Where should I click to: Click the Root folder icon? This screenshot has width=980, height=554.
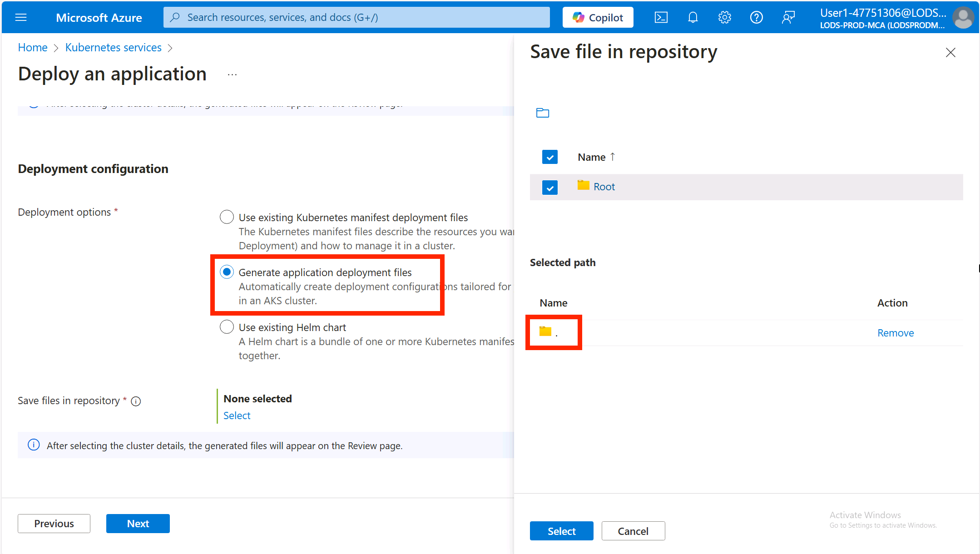coord(584,185)
